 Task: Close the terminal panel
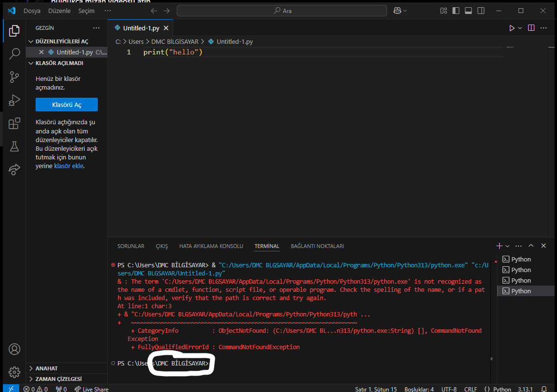543,246
